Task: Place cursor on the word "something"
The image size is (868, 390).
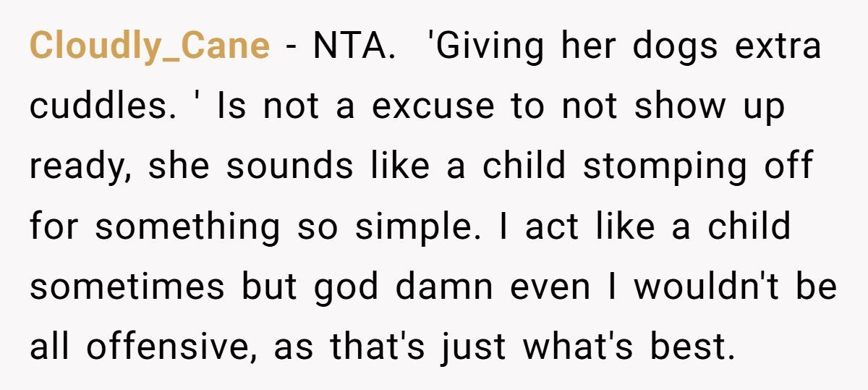Action: point(187,227)
